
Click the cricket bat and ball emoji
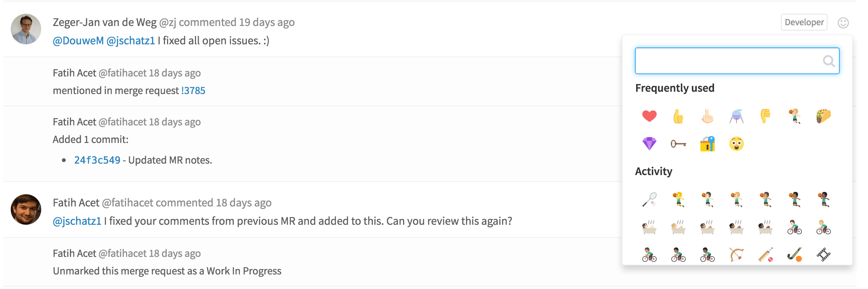(x=766, y=255)
